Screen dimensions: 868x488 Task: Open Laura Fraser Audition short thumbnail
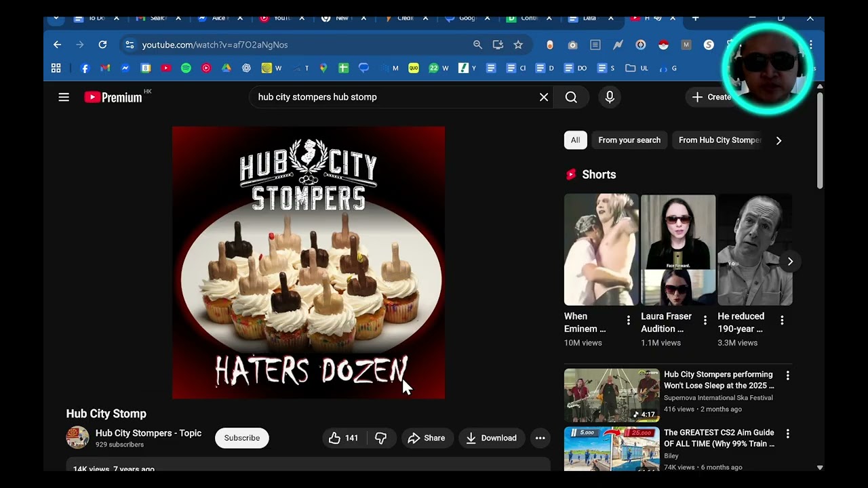click(x=678, y=249)
